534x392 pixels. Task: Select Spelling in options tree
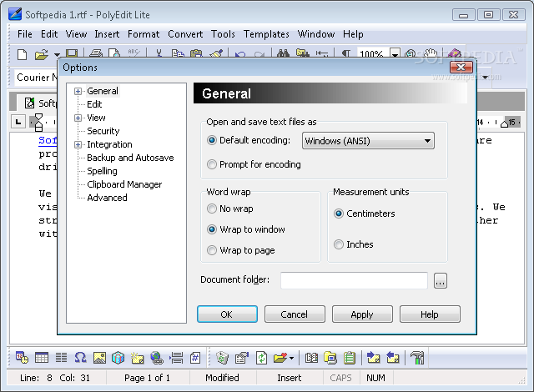tap(102, 171)
